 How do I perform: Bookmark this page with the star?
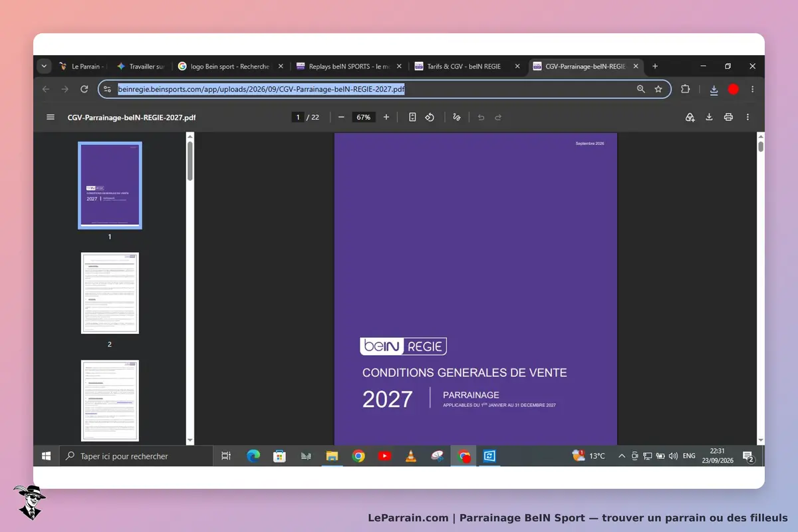tap(658, 89)
